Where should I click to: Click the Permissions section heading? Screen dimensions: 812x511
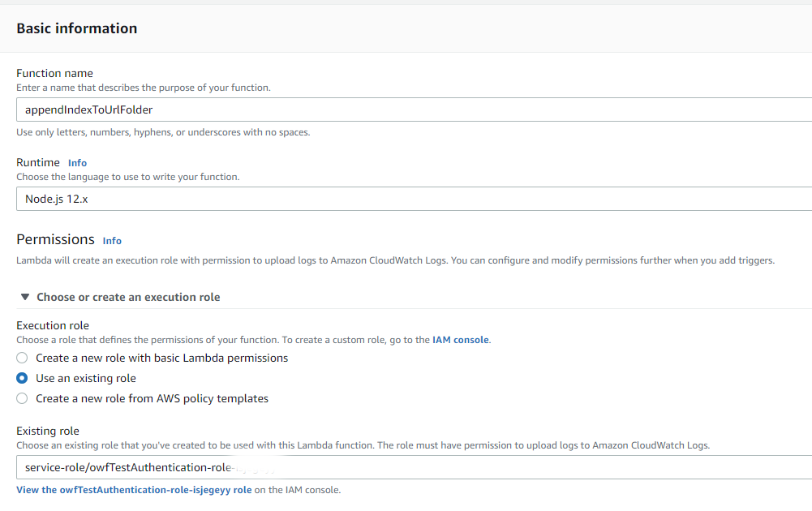55,239
